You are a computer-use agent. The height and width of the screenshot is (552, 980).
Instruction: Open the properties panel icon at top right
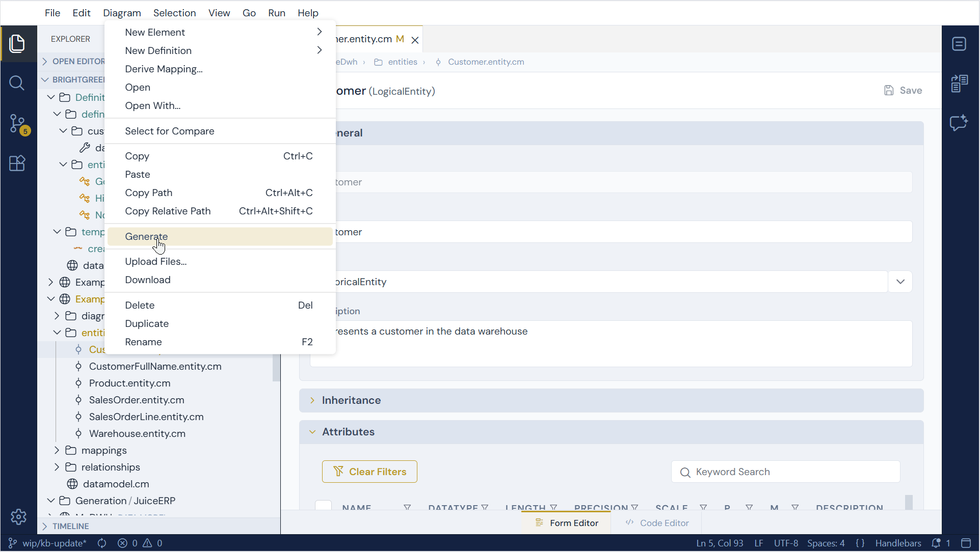click(x=960, y=44)
